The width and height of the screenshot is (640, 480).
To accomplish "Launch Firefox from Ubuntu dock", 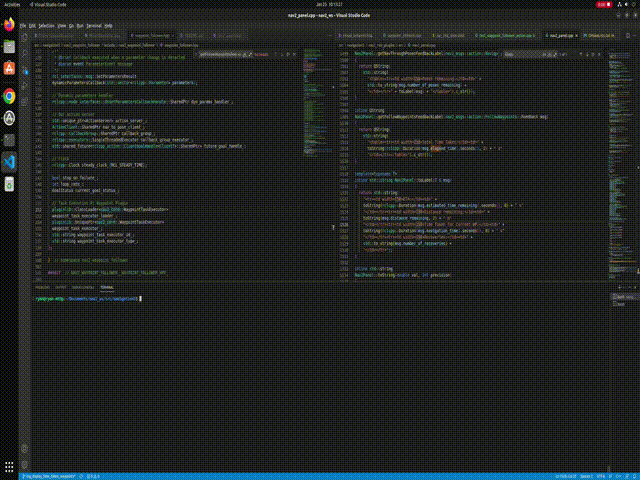I will [x=9, y=24].
